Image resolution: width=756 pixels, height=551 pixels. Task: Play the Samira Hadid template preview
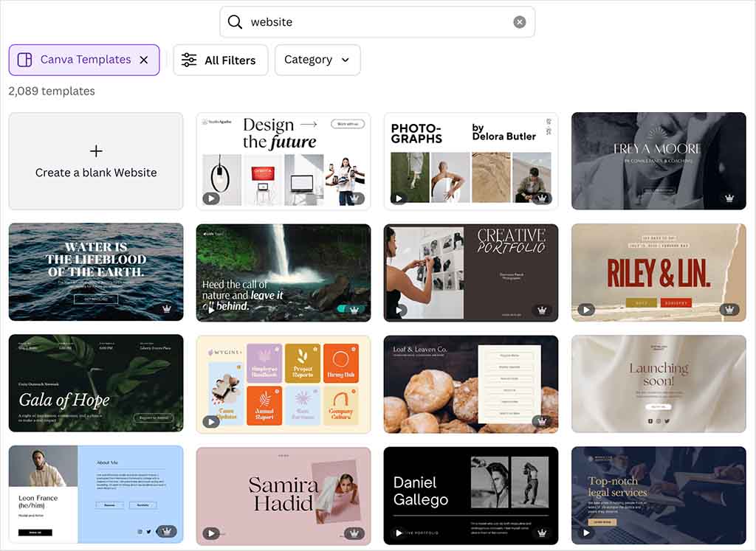click(212, 533)
